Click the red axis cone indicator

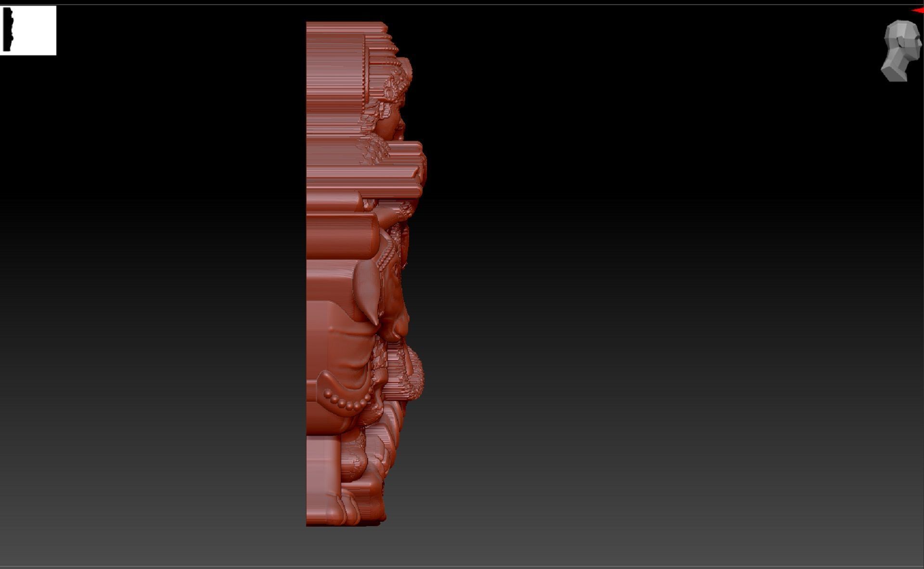point(918,11)
